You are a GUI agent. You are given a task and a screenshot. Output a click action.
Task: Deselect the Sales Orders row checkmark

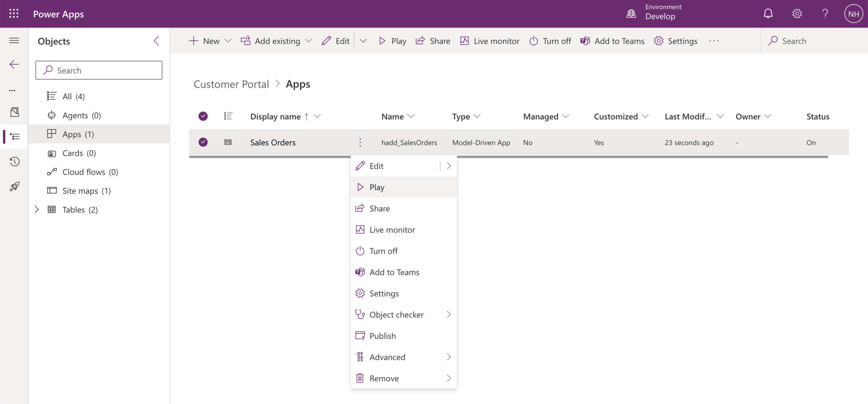(203, 142)
